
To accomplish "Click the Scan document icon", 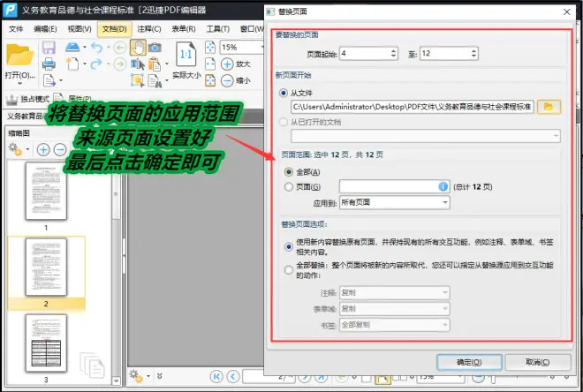I will click(72, 47).
